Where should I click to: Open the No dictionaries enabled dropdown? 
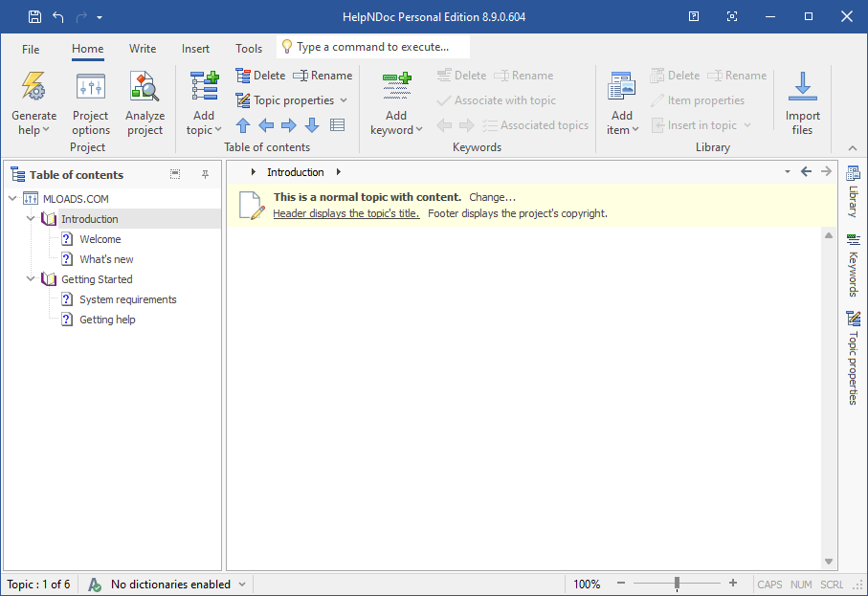pos(242,584)
